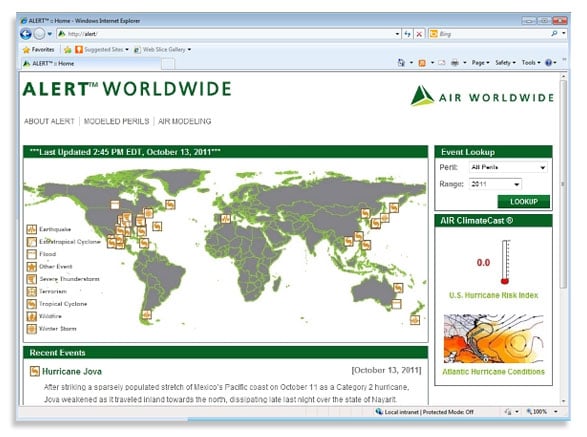
Task: Open the Safety menu
Action: click(505, 63)
